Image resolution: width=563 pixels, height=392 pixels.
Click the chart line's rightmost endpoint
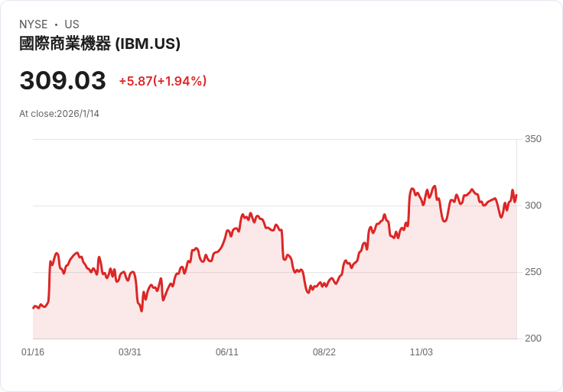[x=516, y=195]
